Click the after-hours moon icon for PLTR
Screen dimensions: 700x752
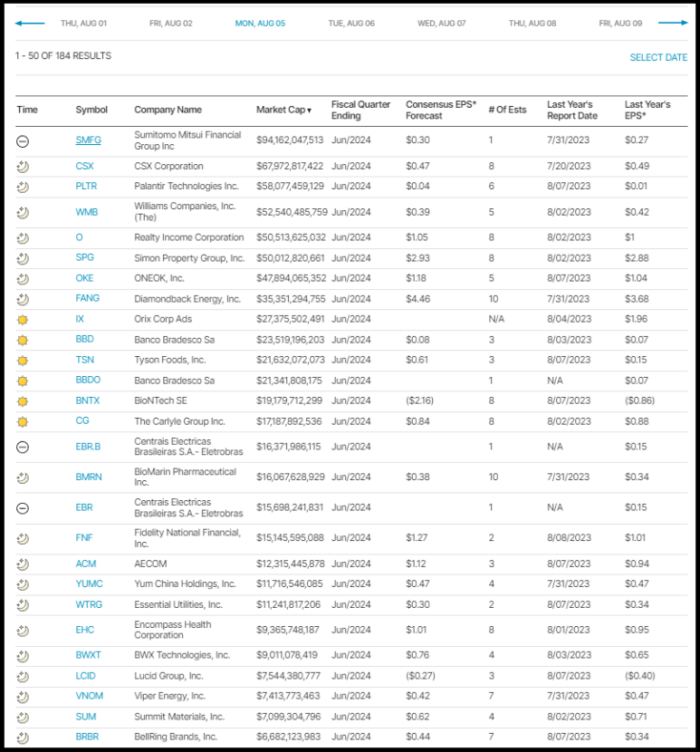pos(23,187)
